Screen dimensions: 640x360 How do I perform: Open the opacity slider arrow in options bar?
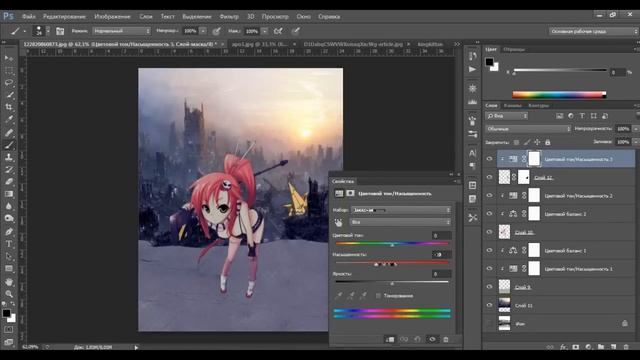point(203,31)
